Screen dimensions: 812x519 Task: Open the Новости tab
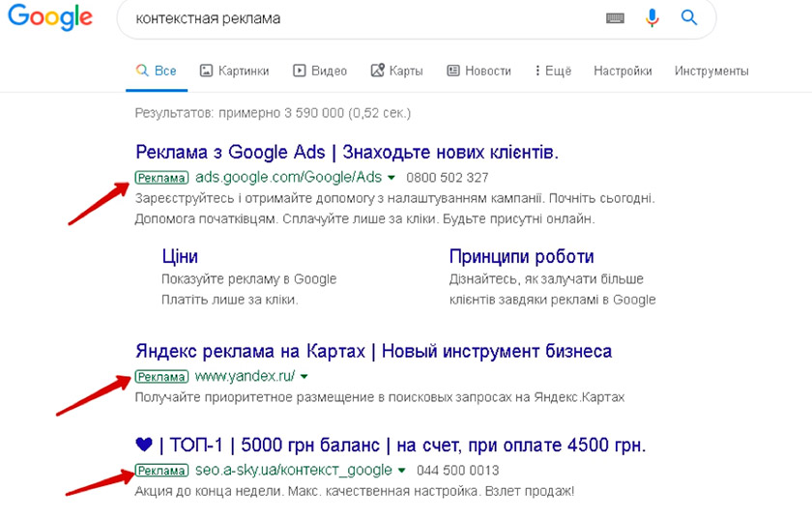click(479, 71)
